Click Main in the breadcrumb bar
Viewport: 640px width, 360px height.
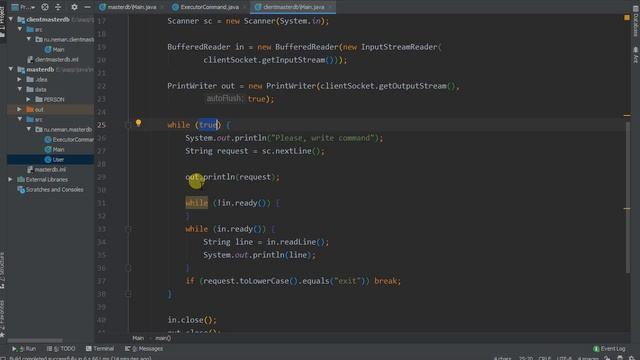click(138, 338)
